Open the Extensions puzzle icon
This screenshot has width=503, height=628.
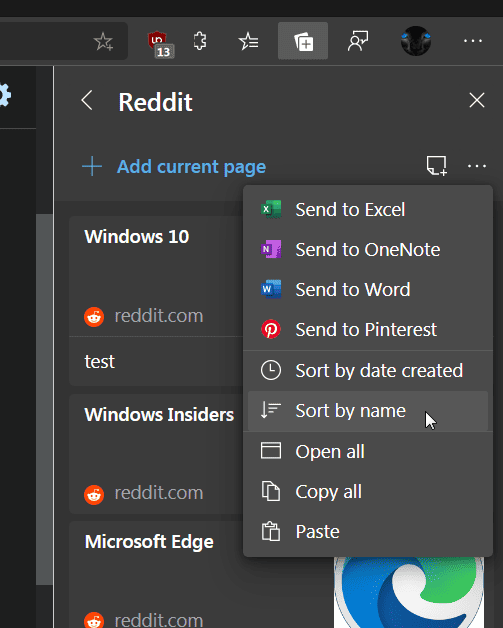click(x=200, y=41)
